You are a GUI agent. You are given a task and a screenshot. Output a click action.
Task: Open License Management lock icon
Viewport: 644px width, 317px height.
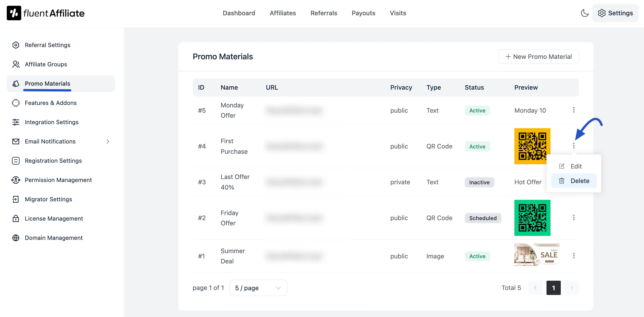[16, 219]
